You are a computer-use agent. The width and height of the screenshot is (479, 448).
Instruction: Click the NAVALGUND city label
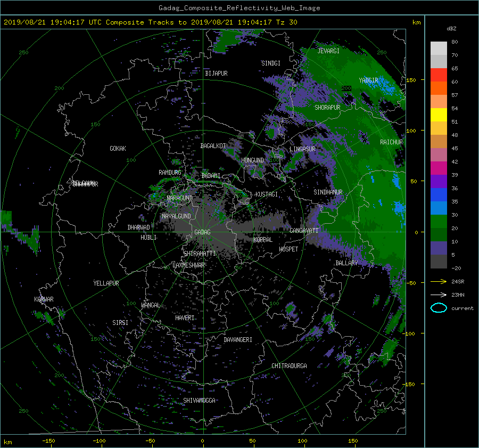pyautogui.click(x=176, y=216)
